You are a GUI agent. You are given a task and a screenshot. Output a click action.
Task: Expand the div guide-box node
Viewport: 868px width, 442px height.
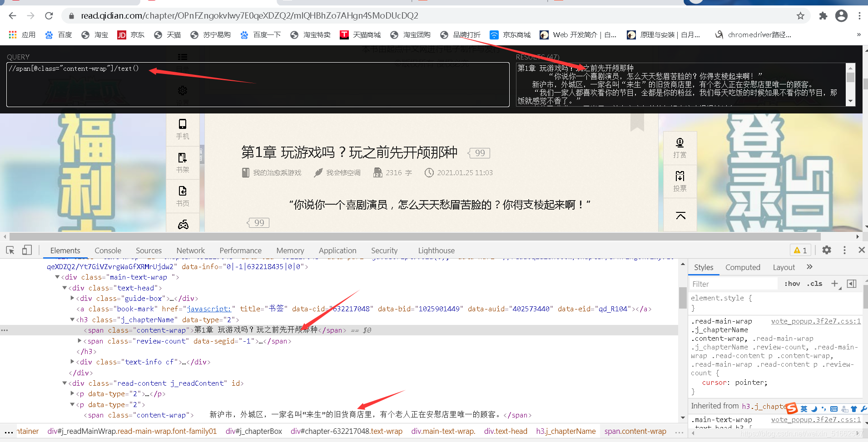click(72, 299)
